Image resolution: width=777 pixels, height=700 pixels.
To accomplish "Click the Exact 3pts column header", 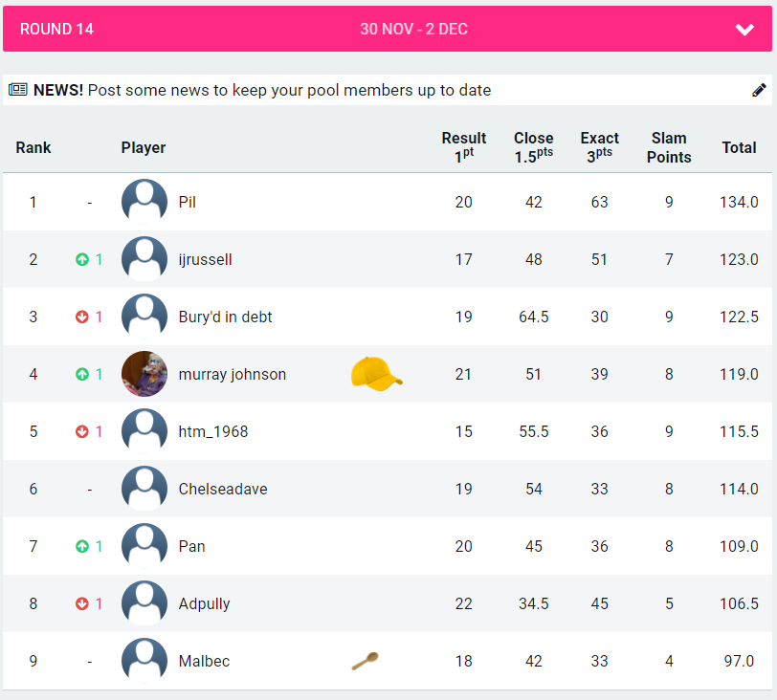I will (600, 147).
